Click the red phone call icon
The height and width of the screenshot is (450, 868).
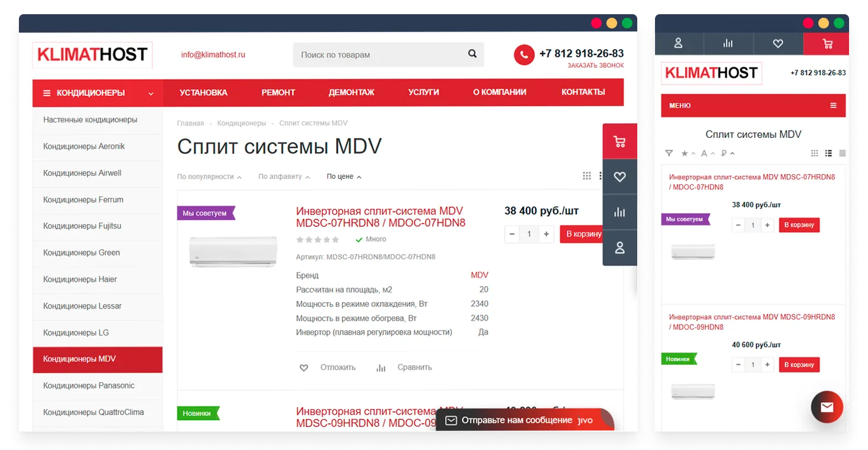pyautogui.click(x=524, y=55)
